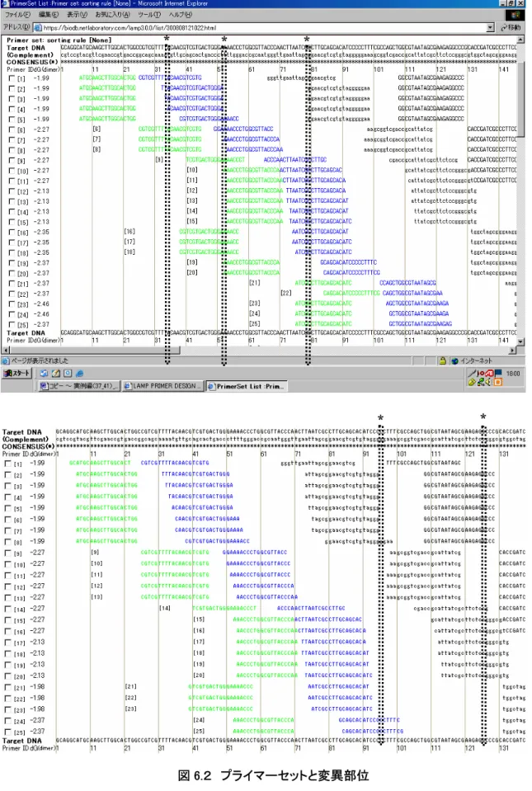Select the PrimerSet List taskbar button

click(247, 386)
